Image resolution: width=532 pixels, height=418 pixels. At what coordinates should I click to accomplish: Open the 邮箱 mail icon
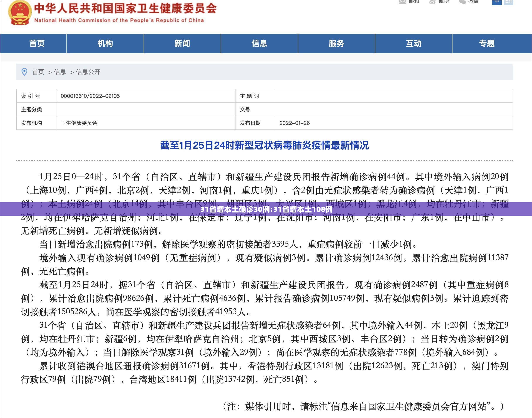pyautogui.click(x=402, y=2)
